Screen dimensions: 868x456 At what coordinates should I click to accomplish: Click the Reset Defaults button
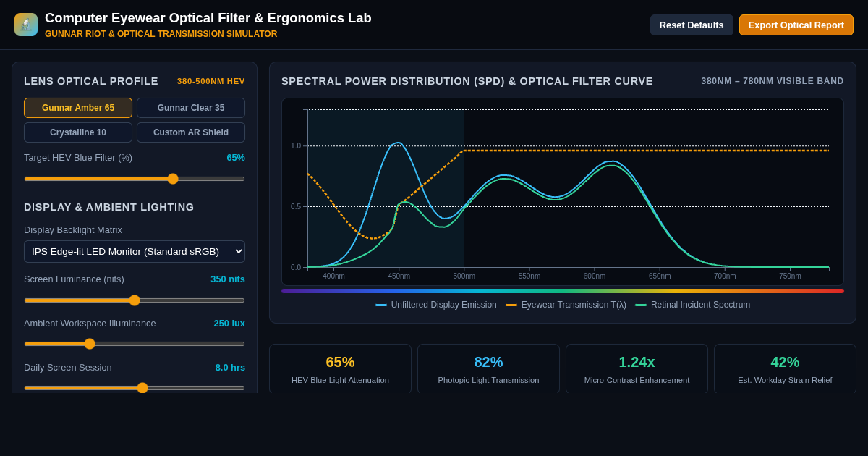692,25
